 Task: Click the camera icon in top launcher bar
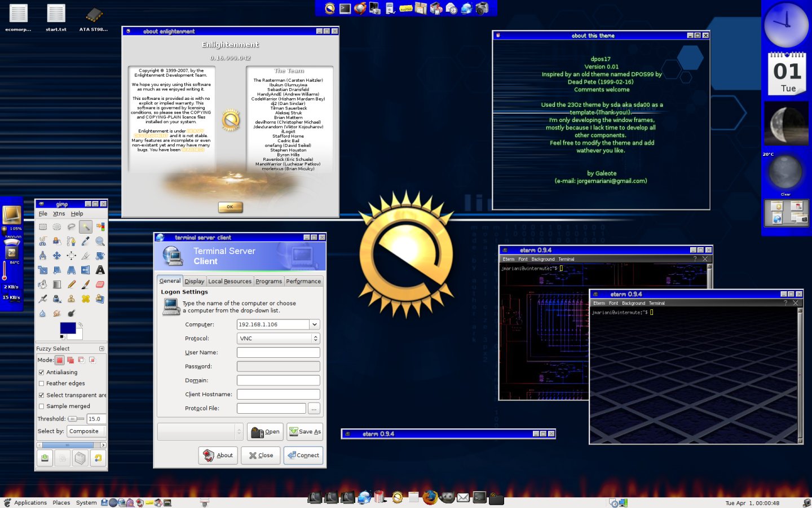[x=482, y=8]
